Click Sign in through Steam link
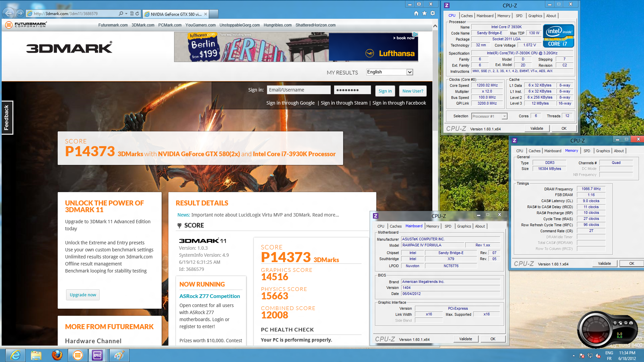 tap(344, 103)
